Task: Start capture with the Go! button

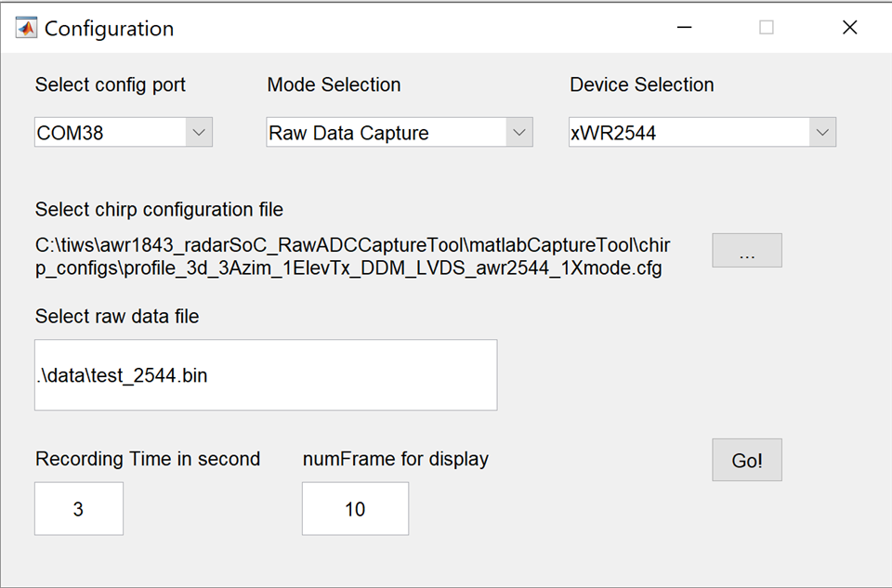Action: pos(747,460)
